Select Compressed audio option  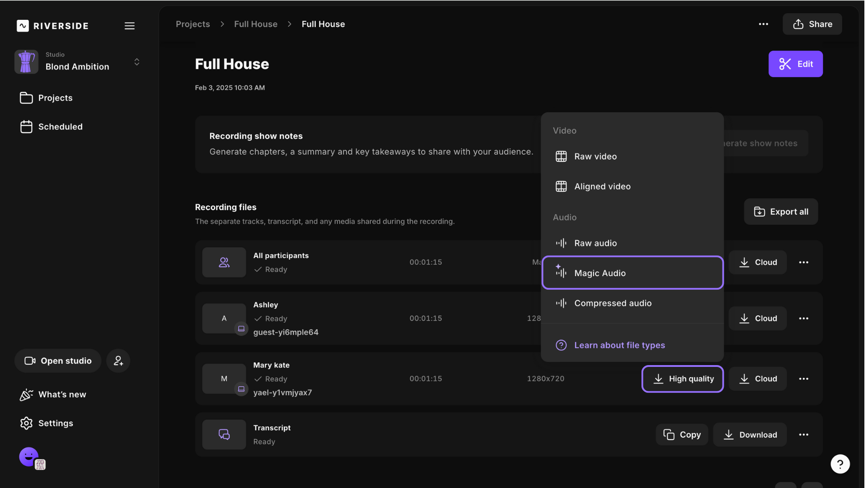[613, 303]
